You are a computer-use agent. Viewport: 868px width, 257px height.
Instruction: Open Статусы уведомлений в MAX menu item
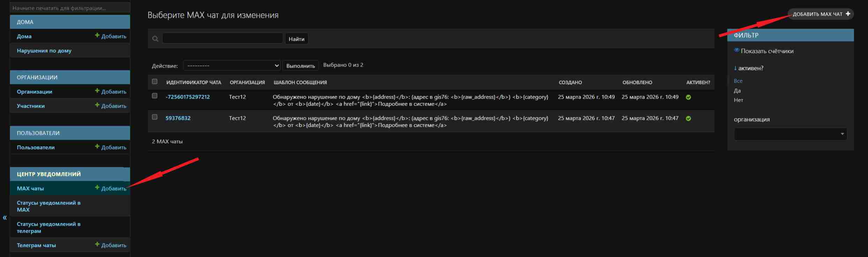(x=48, y=206)
